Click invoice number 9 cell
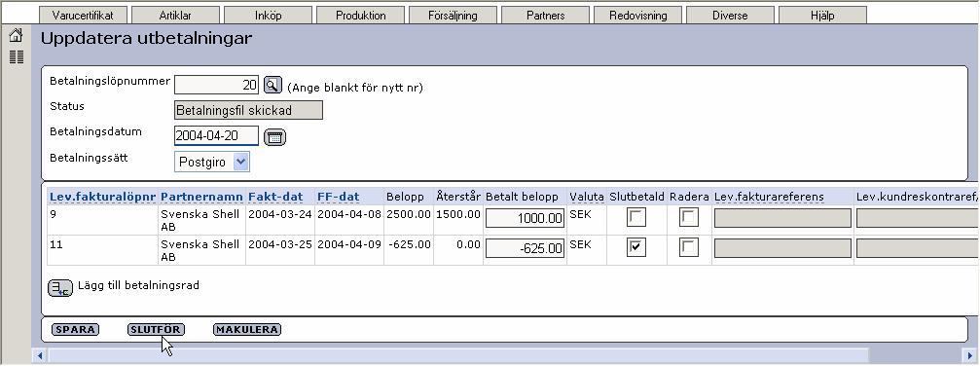The width and height of the screenshot is (980, 366). (x=53, y=214)
